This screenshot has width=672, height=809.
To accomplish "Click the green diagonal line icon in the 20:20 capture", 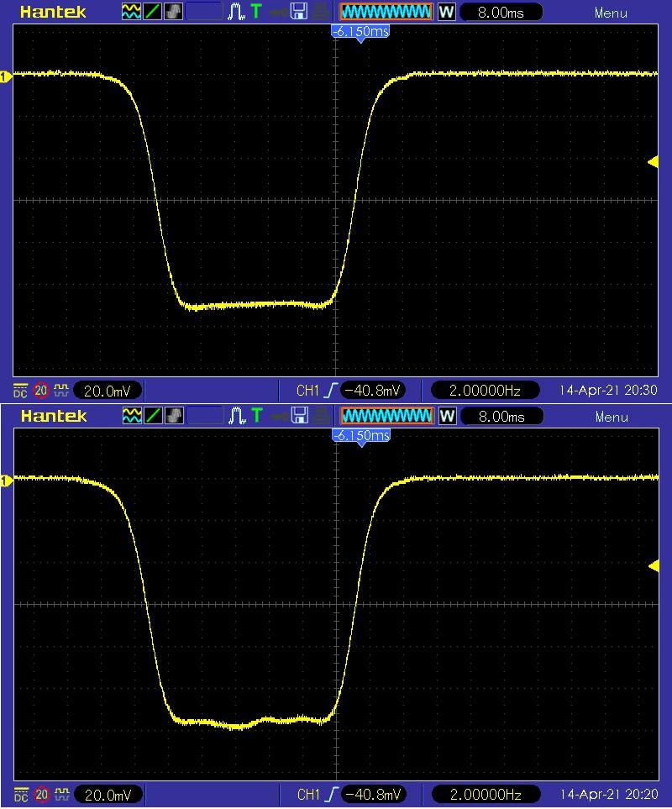I will 153,415.
